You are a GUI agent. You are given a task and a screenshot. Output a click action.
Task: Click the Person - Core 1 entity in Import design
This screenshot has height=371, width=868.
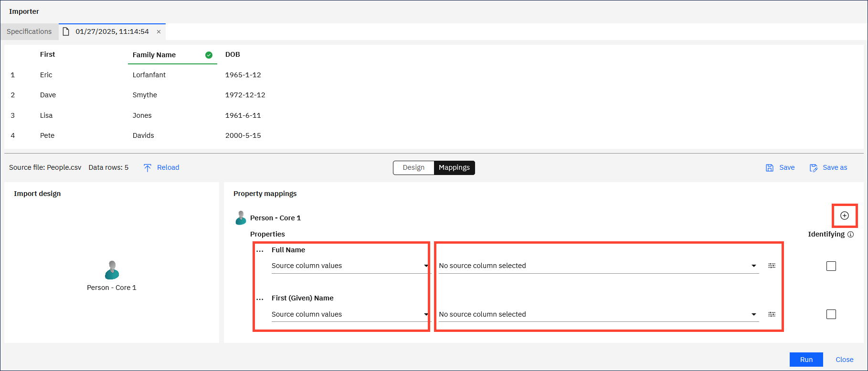(112, 271)
